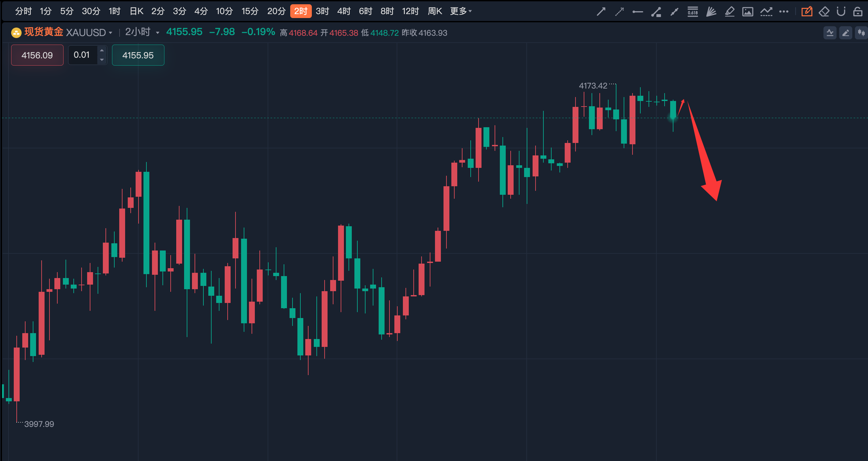The width and height of the screenshot is (868, 461).
Task: Expand the 更多 timeframe dropdown
Action: [x=461, y=11]
